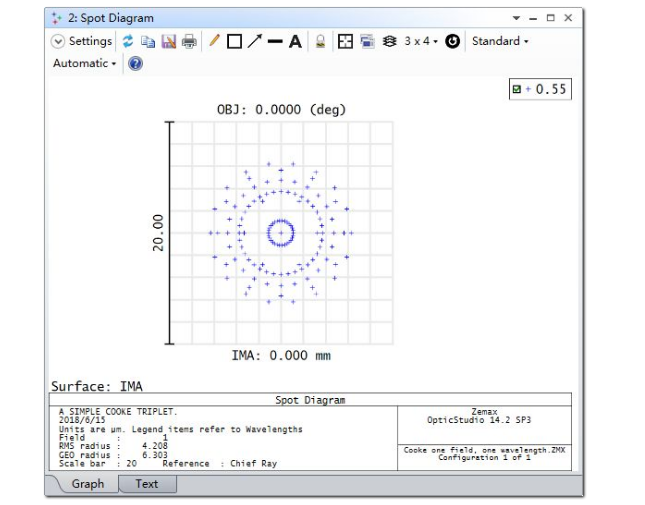Screen dimensions: 645x505
Task: Open the Standard dropdown menu
Action: (x=500, y=41)
